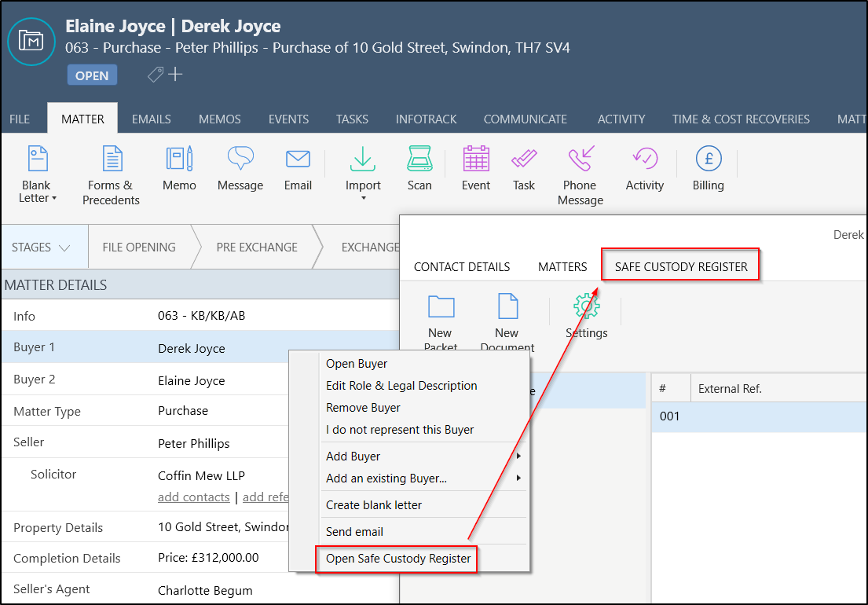Screen dimensions: 868x605
Task: Choose Open Buyer from context menu
Action: point(424,364)
